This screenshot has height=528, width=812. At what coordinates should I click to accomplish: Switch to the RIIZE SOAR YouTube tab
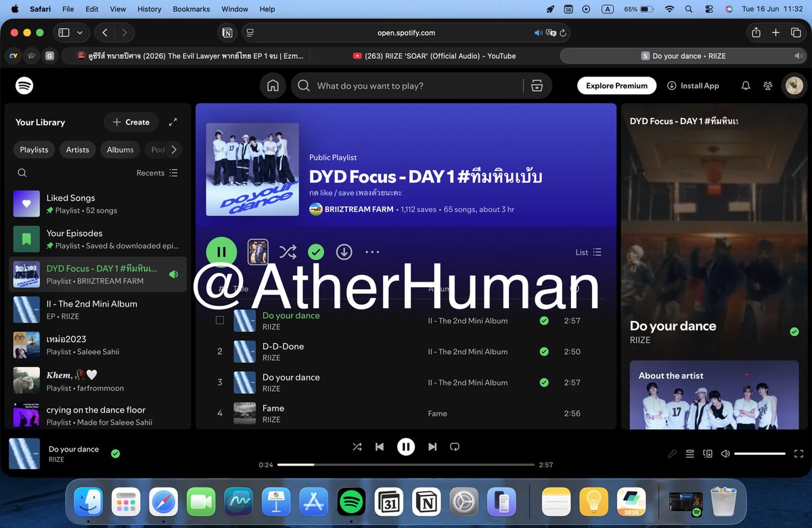[434, 56]
